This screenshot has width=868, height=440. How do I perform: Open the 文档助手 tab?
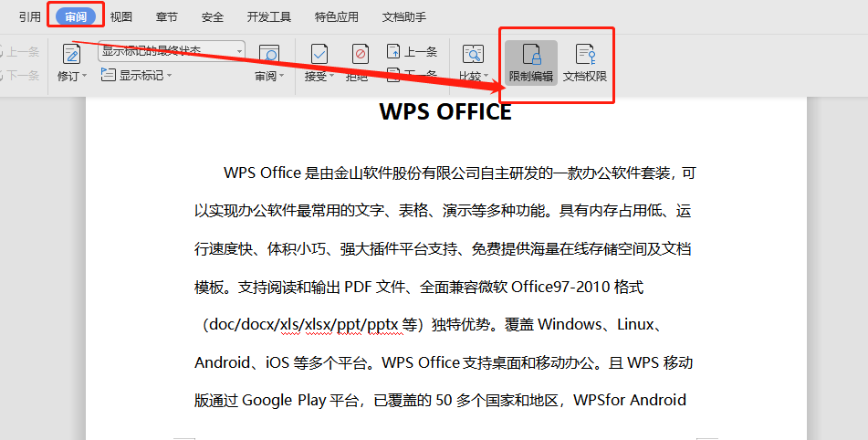point(404,17)
